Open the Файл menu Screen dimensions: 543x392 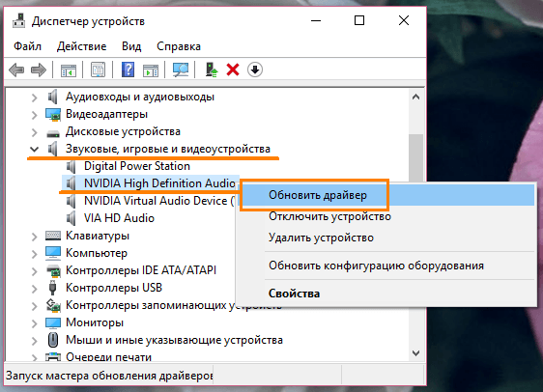pos(27,46)
